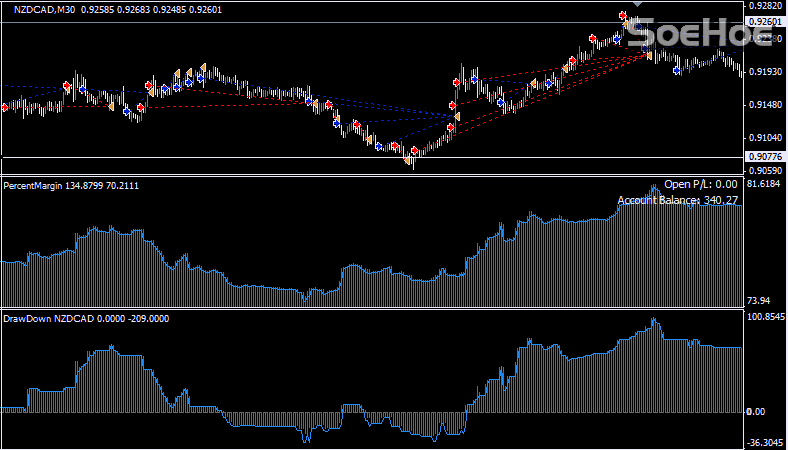Click the Account Balance 340.27 text
This screenshot has height=450, width=788.
click(x=677, y=200)
